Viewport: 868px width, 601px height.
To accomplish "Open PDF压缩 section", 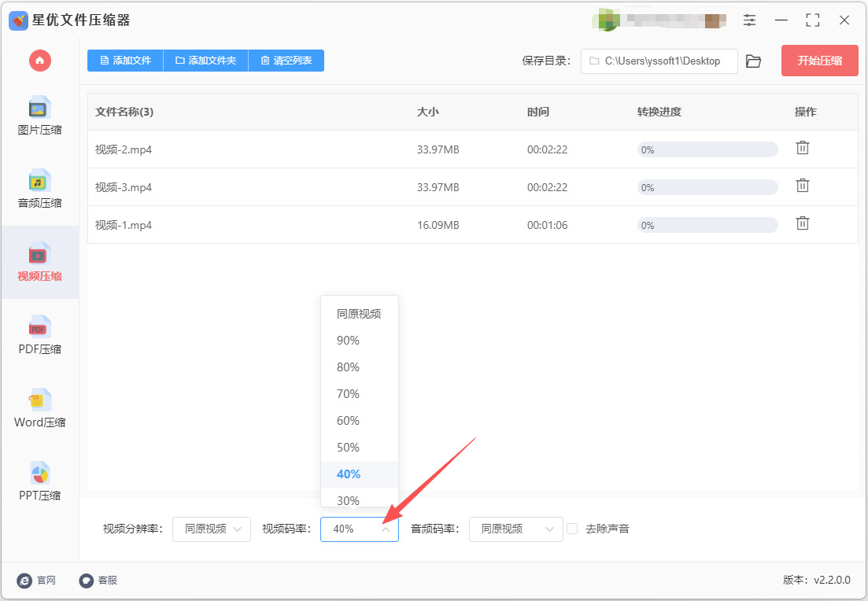I will (39, 335).
